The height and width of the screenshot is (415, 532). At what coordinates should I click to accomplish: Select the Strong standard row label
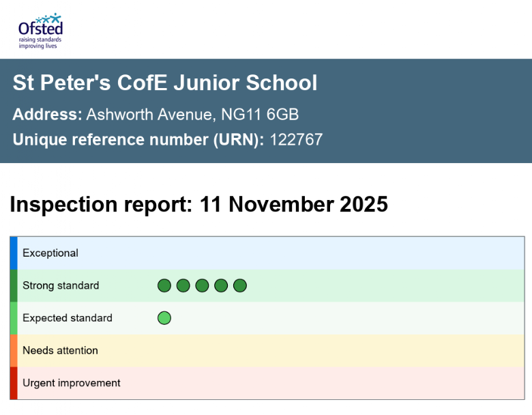click(61, 285)
